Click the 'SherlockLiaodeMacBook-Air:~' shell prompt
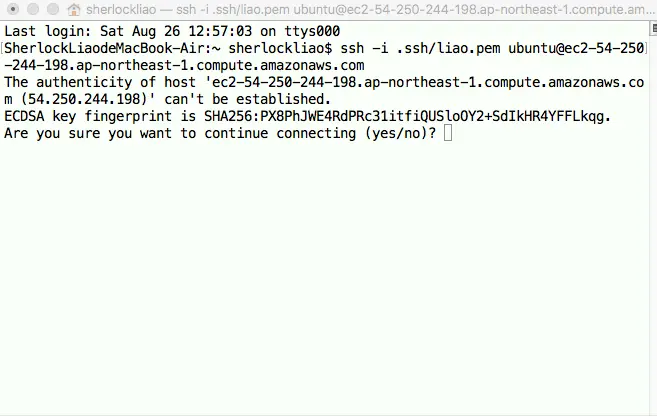 112,48
